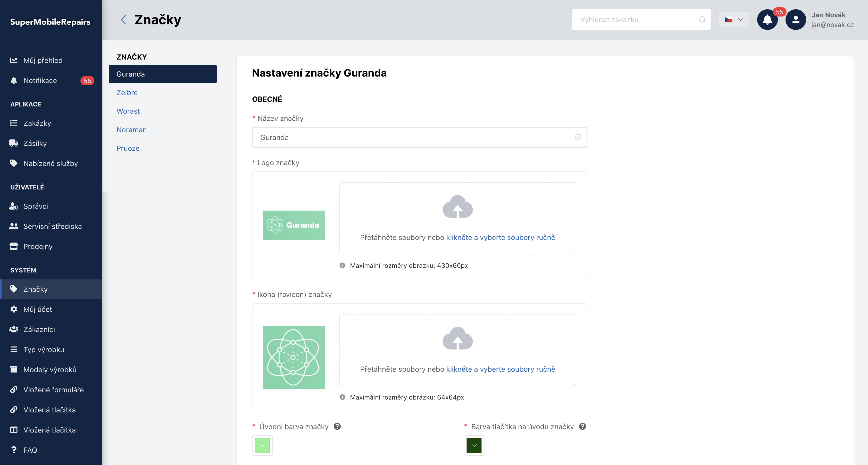Open Prodejny page
Image resolution: width=868 pixels, height=465 pixels.
tap(51, 246)
